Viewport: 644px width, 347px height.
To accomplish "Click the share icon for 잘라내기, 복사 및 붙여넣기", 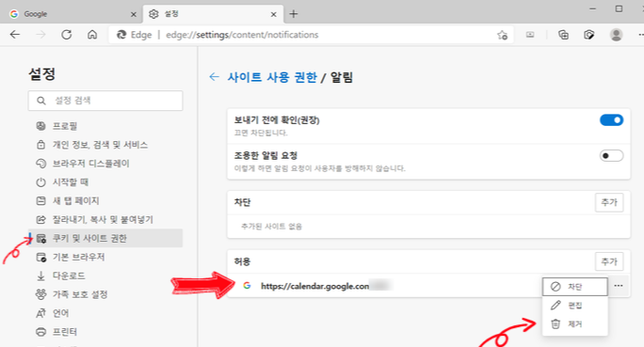I will pos(40,220).
